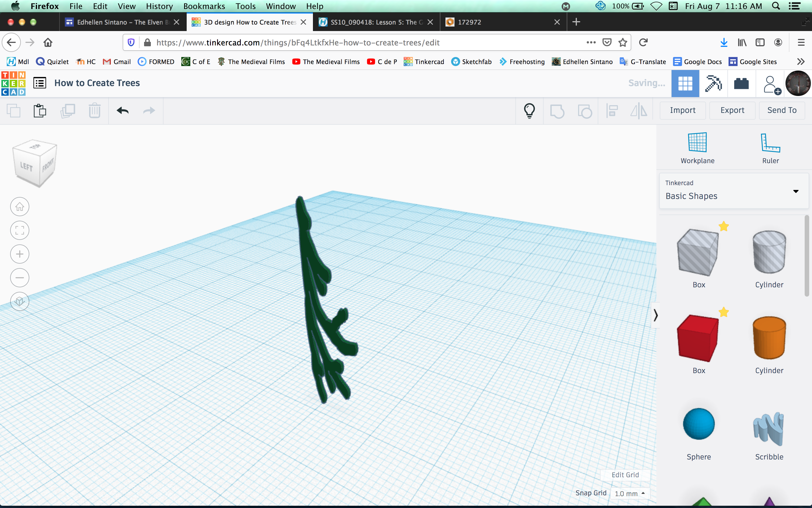812x508 pixels.
Task: Click the Duplicate and repeat icon
Action: tap(67, 111)
